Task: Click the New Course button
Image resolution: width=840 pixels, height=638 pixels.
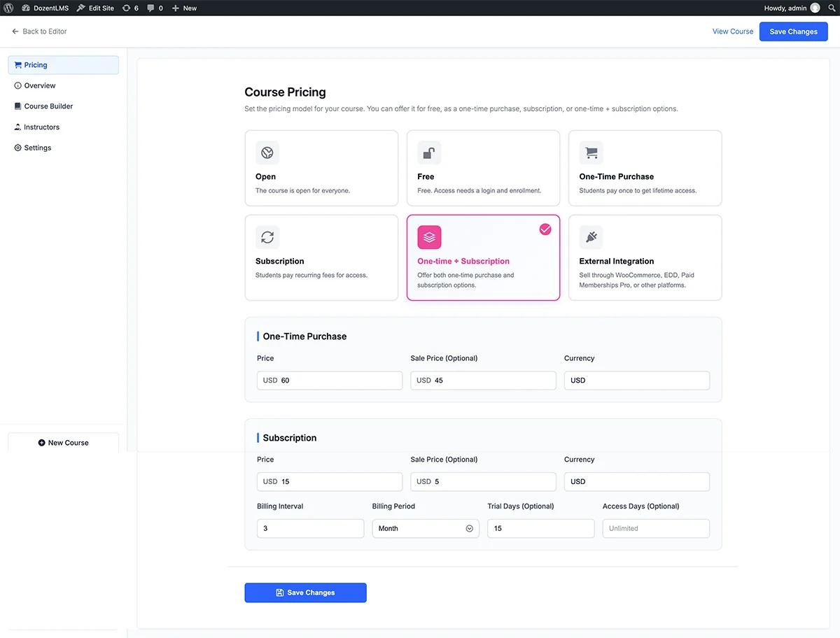Action: tap(63, 443)
